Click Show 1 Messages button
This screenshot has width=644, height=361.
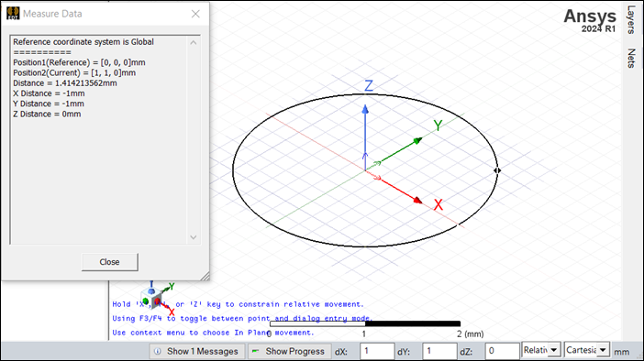(x=196, y=352)
